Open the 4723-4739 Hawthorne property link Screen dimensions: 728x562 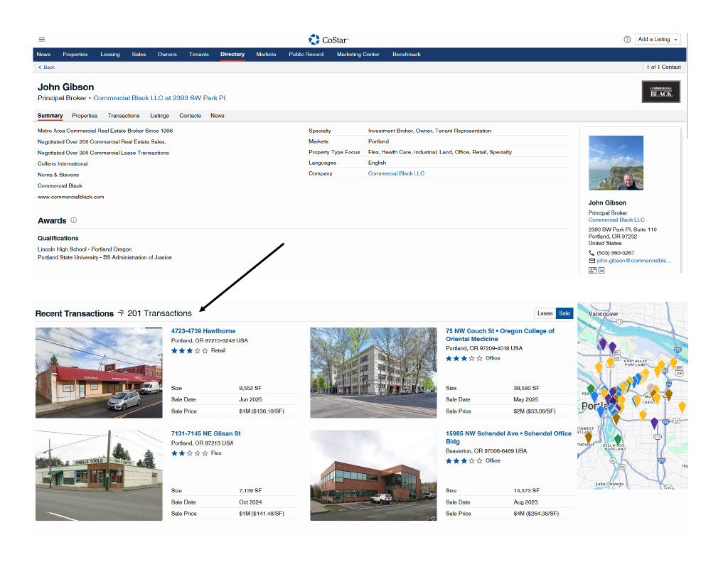(x=203, y=331)
